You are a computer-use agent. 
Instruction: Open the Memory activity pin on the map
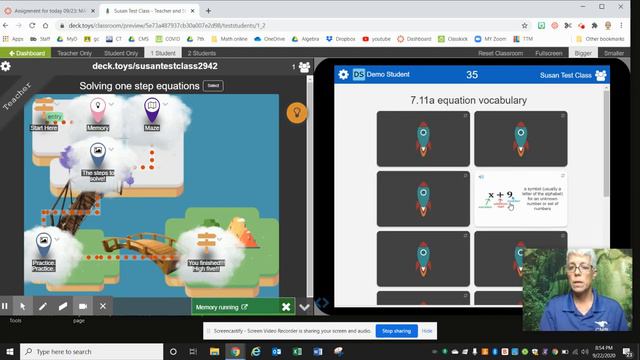point(98,110)
